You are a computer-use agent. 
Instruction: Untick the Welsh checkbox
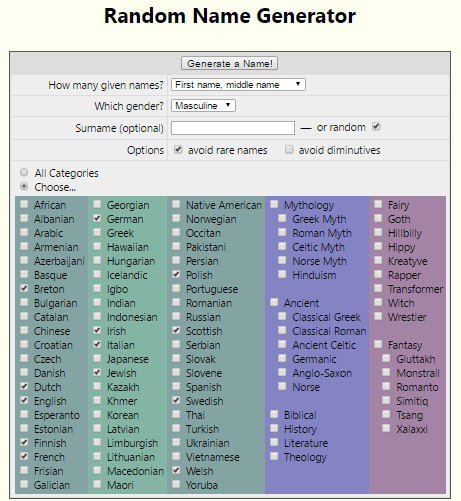pos(176,470)
